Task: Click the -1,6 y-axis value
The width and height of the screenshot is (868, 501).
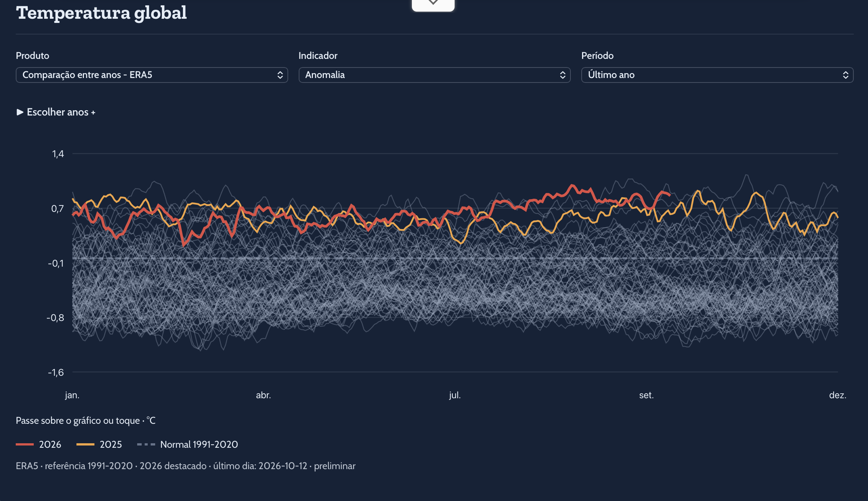Action: (x=56, y=372)
